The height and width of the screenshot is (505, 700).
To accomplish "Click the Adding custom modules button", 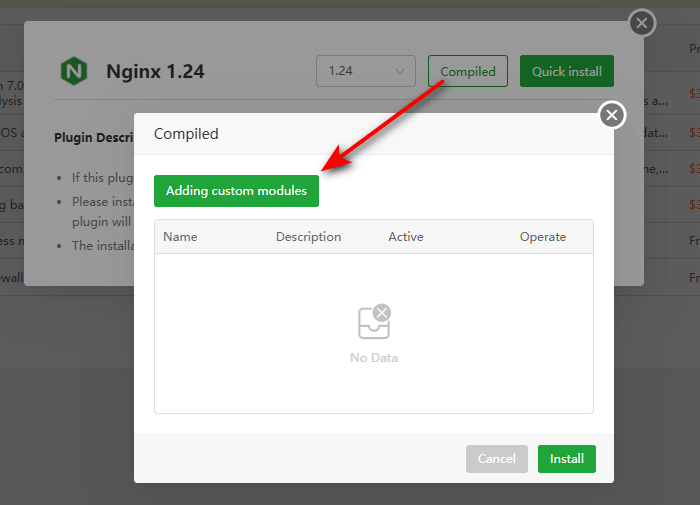I will [x=236, y=191].
